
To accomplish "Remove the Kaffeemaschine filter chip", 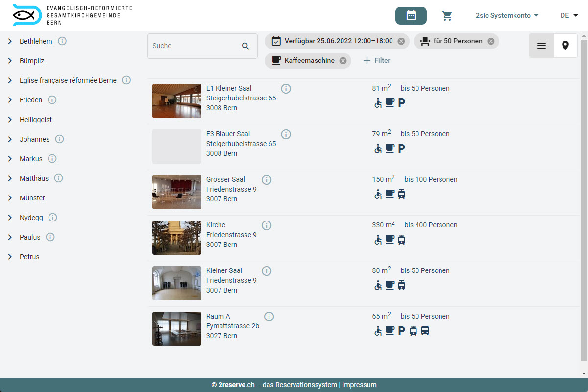I will point(343,61).
